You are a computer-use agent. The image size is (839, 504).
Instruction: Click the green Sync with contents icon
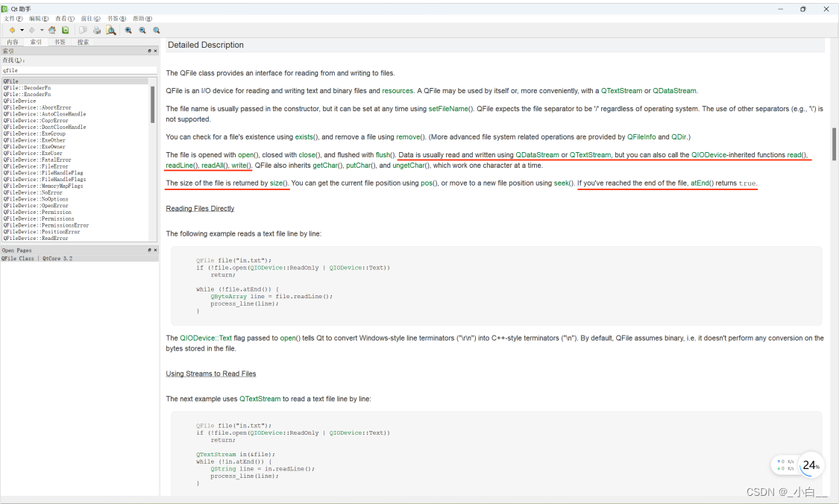tap(66, 30)
